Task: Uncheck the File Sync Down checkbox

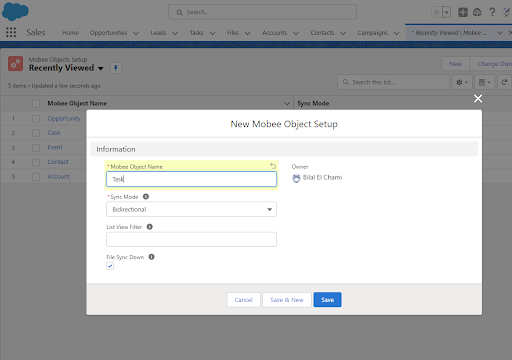Action: click(110, 266)
